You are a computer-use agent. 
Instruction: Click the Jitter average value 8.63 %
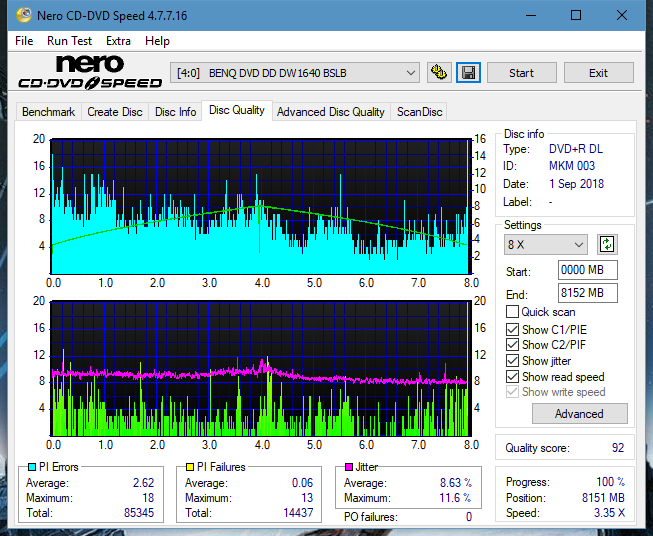[x=456, y=483]
